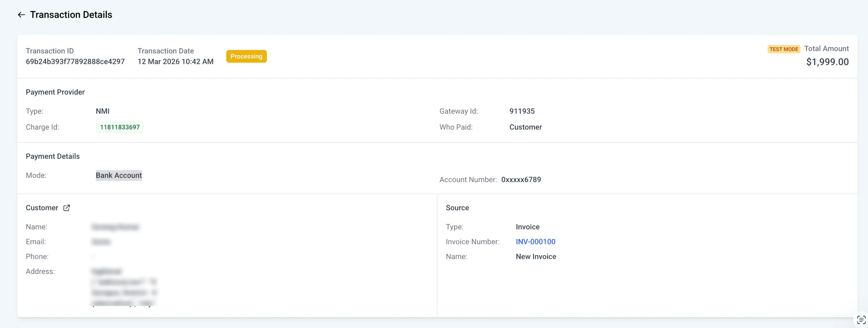The image size is (868, 328).
Task: Select the Transaction Date 12 Mar 2026
Action: (x=176, y=62)
